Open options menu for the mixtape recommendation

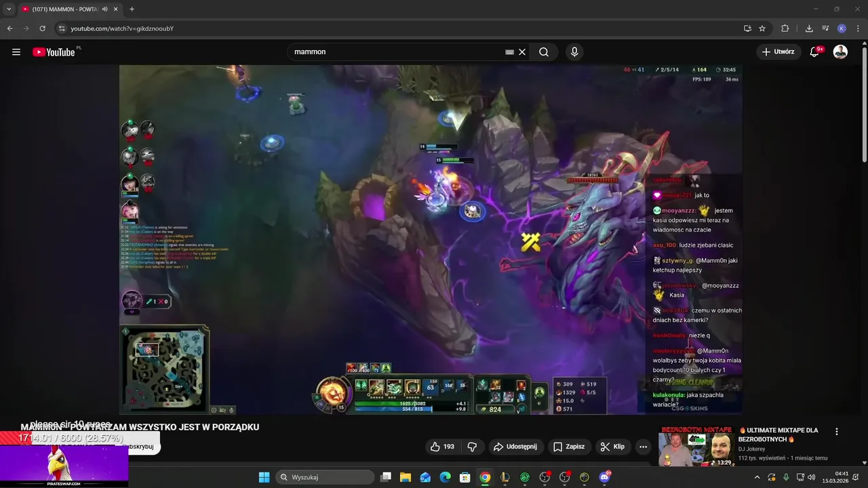click(x=836, y=432)
